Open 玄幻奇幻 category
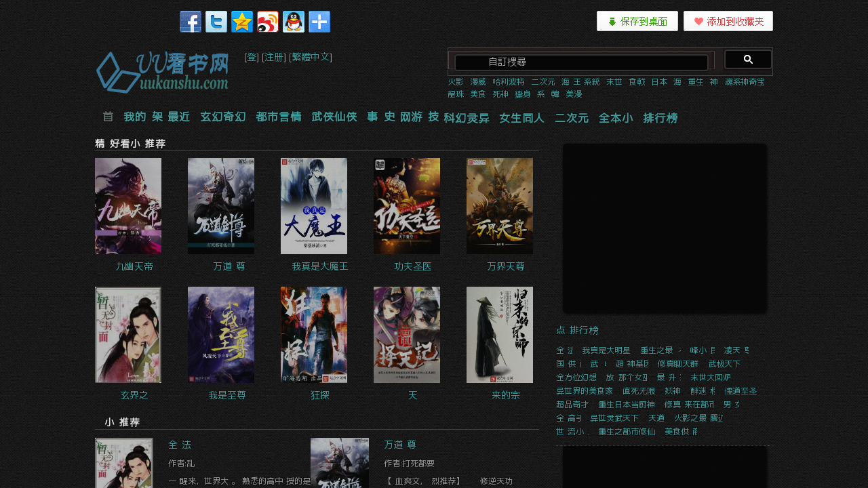868x488 pixels. click(223, 117)
